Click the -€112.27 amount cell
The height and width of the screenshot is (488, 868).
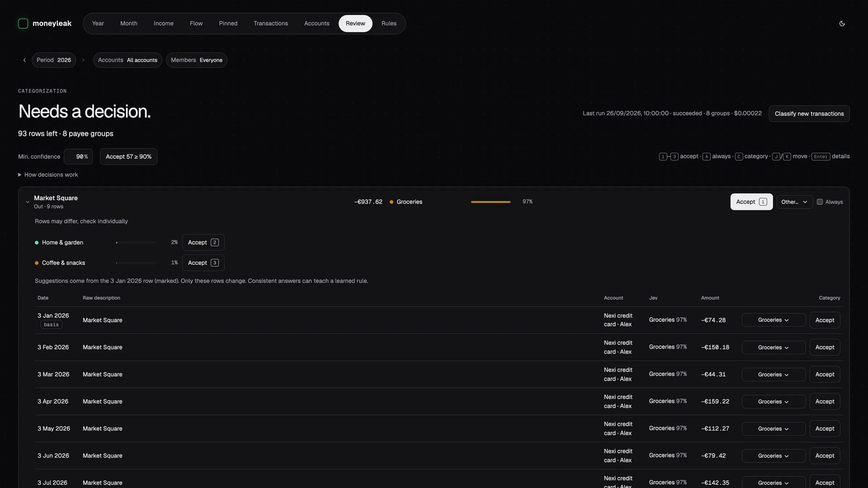pos(715,429)
